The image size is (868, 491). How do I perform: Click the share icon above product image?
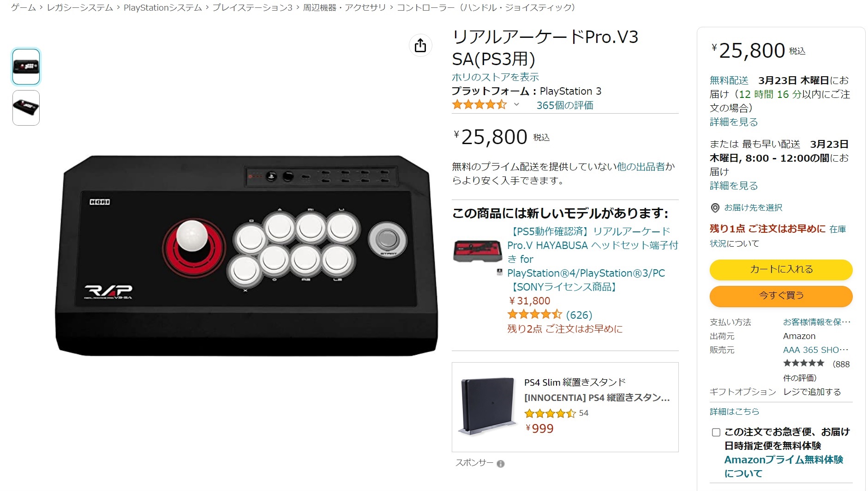point(420,45)
